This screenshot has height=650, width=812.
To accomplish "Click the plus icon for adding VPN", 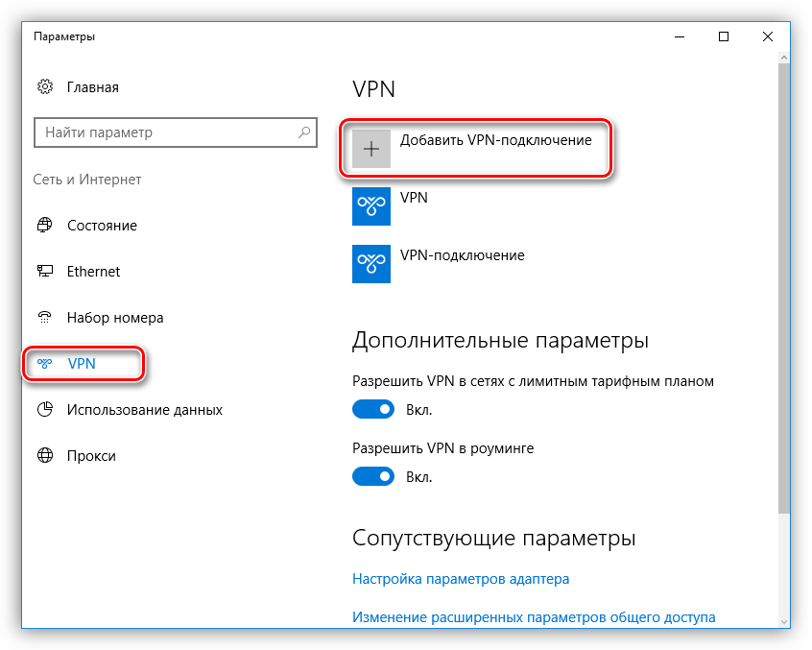I will pyautogui.click(x=371, y=149).
